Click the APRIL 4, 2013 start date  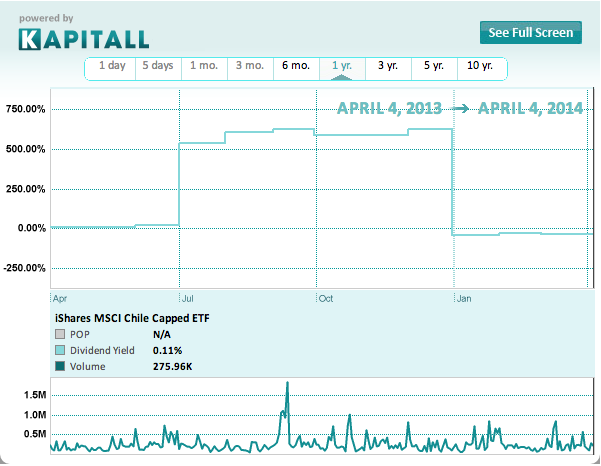tap(389, 108)
